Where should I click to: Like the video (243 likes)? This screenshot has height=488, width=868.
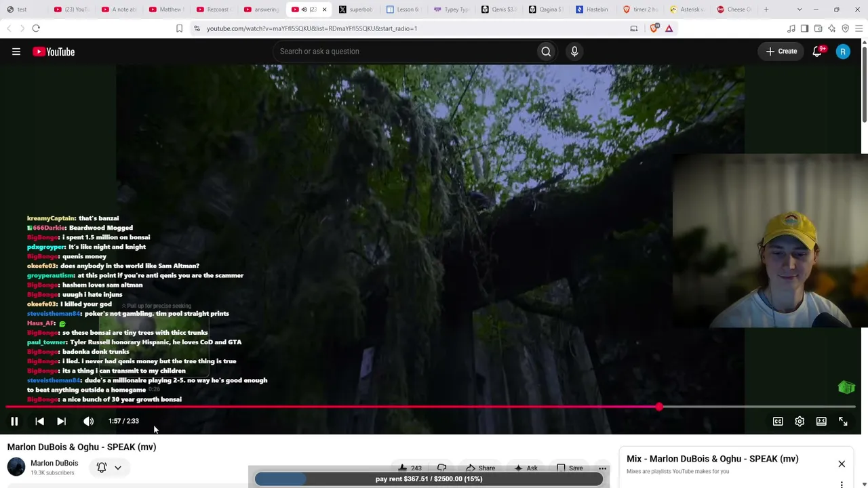click(410, 468)
